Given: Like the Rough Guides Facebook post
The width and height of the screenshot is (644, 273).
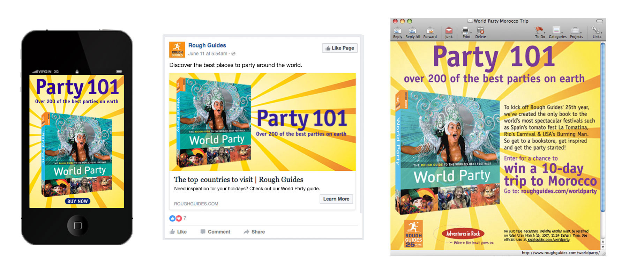Looking at the screenshot, I should coord(178,232).
